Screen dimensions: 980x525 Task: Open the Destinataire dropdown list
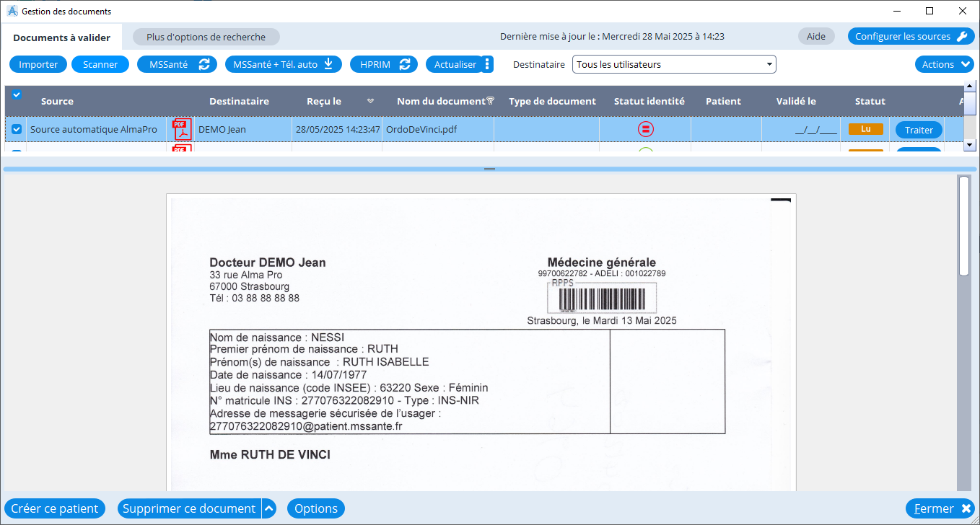pyautogui.click(x=770, y=64)
